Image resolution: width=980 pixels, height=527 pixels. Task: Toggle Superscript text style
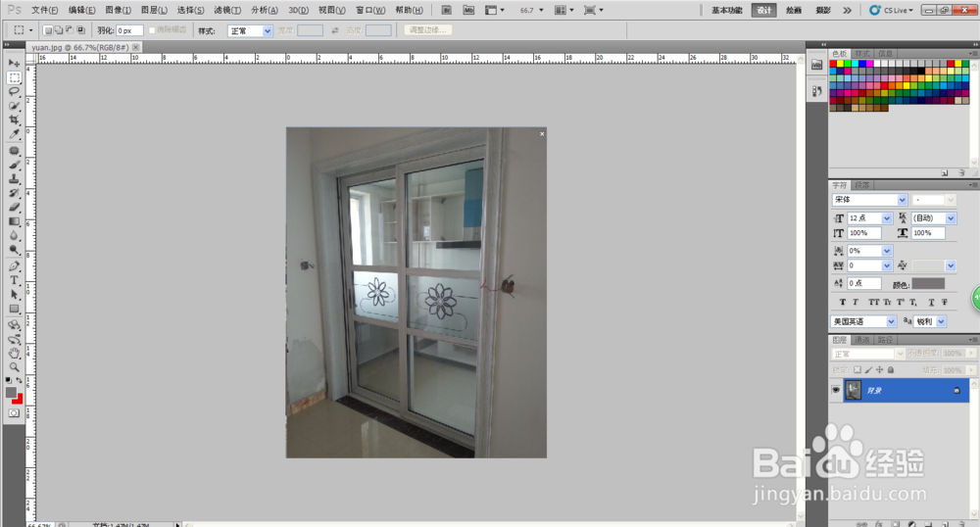tap(901, 303)
